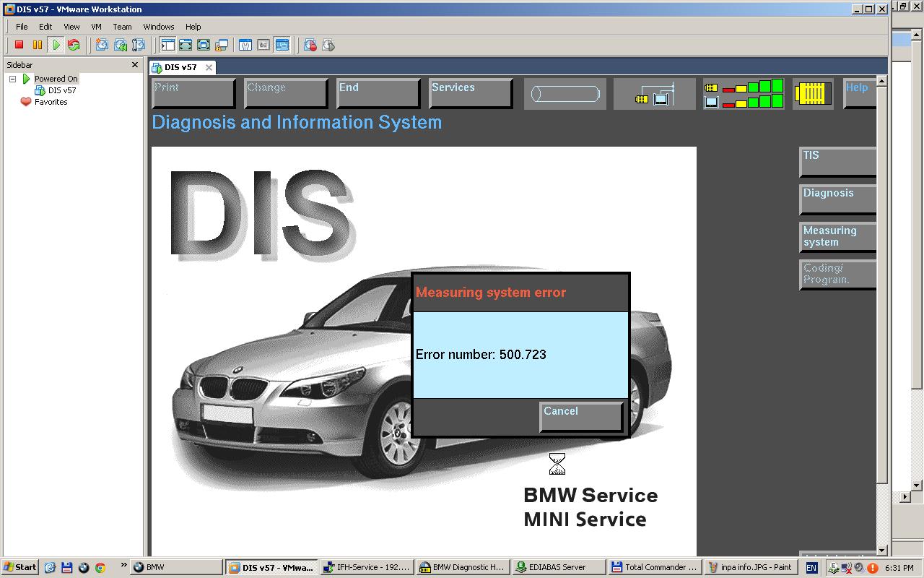Image resolution: width=924 pixels, height=578 pixels.
Task: Click the yellow diagnostic connector icon
Action: tap(813, 94)
